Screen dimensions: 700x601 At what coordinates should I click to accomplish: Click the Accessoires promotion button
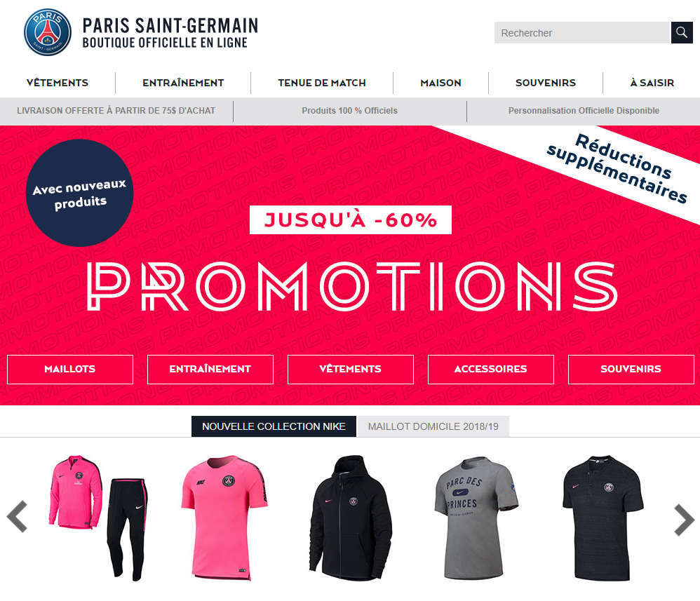490,370
